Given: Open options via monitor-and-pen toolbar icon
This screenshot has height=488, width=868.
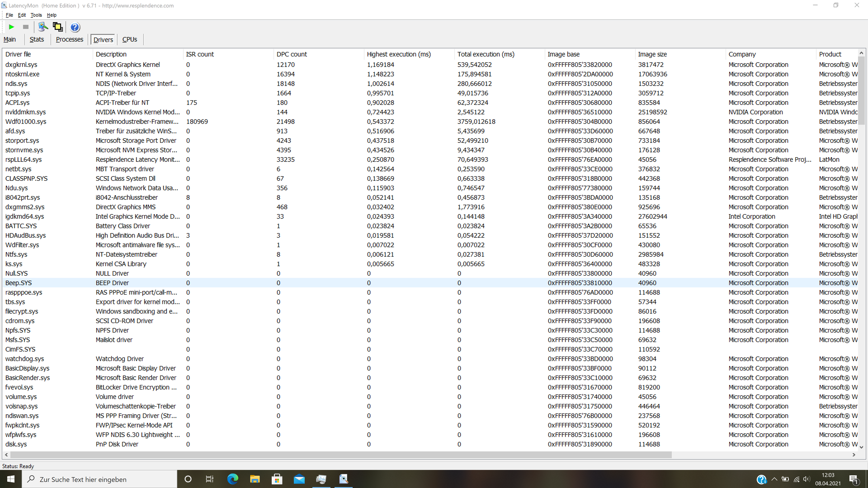Looking at the screenshot, I should 43,27.
